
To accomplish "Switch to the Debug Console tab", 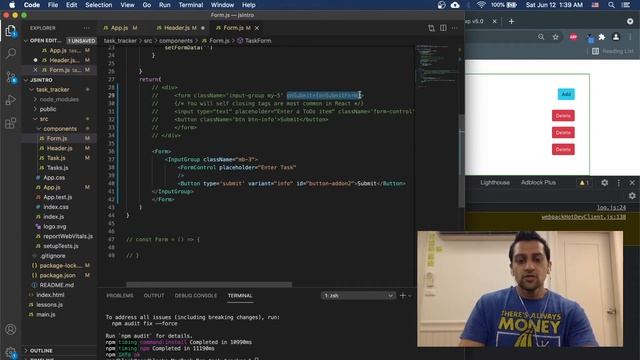I will [196, 295].
